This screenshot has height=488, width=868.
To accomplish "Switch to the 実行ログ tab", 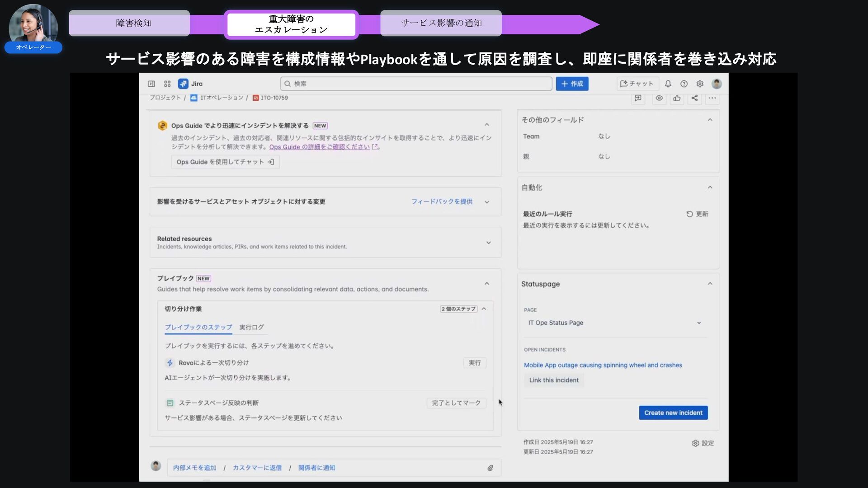I will (x=251, y=327).
